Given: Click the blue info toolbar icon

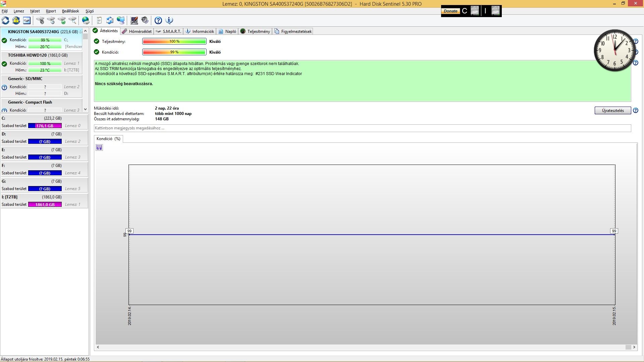Looking at the screenshot, I should coord(169,20).
